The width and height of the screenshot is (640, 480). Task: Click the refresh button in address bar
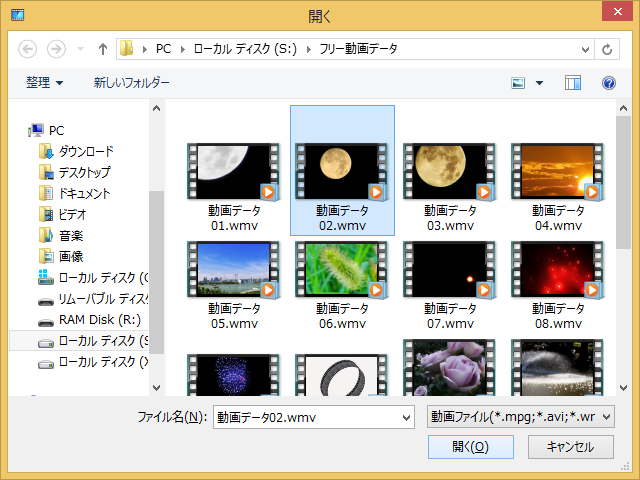click(x=606, y=48)
